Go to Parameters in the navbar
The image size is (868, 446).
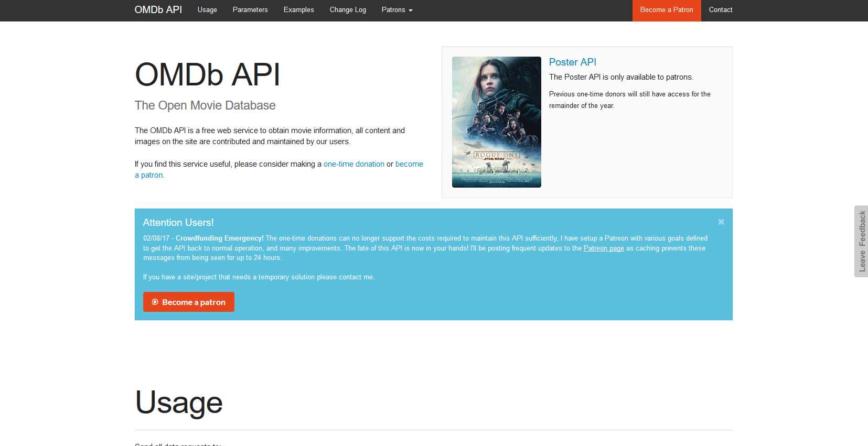pos(250,9)
